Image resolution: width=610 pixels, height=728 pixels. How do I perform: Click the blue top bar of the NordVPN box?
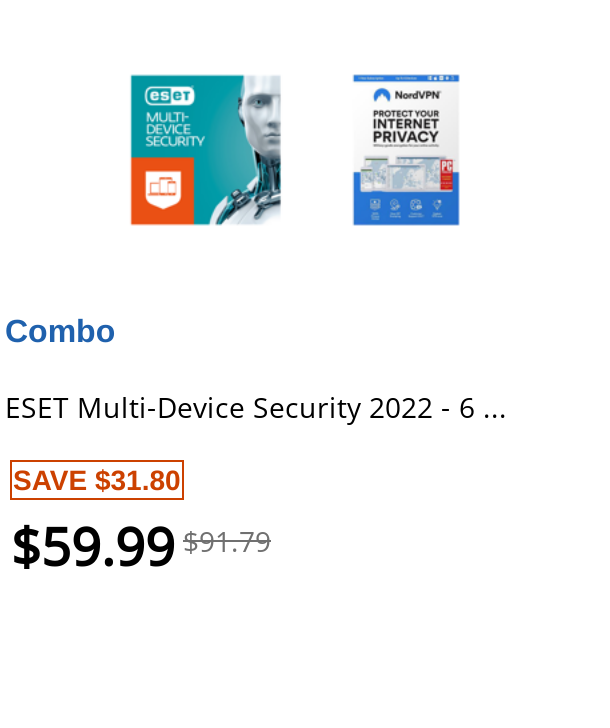(x=406, y=78)
